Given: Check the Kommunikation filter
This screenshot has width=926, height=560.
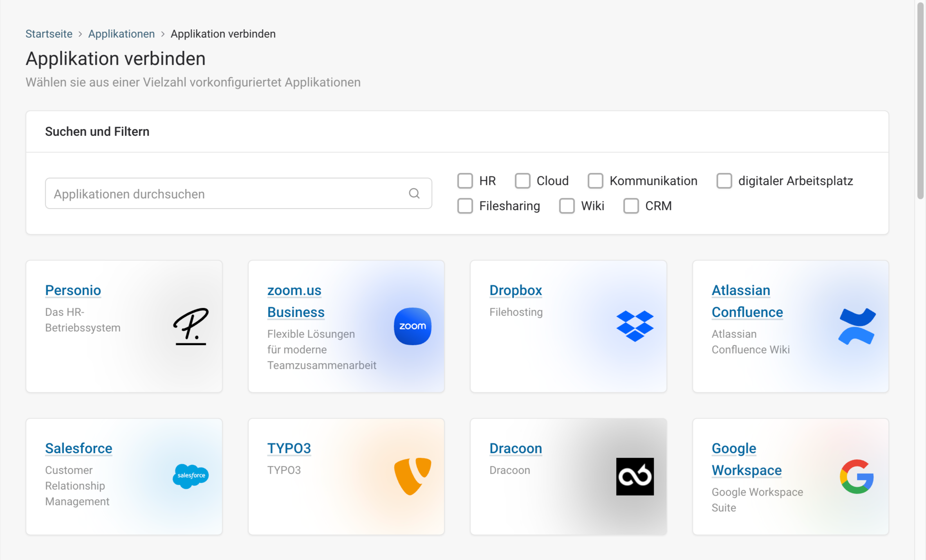Looking at the screenshot, I should tap(595, 181).
